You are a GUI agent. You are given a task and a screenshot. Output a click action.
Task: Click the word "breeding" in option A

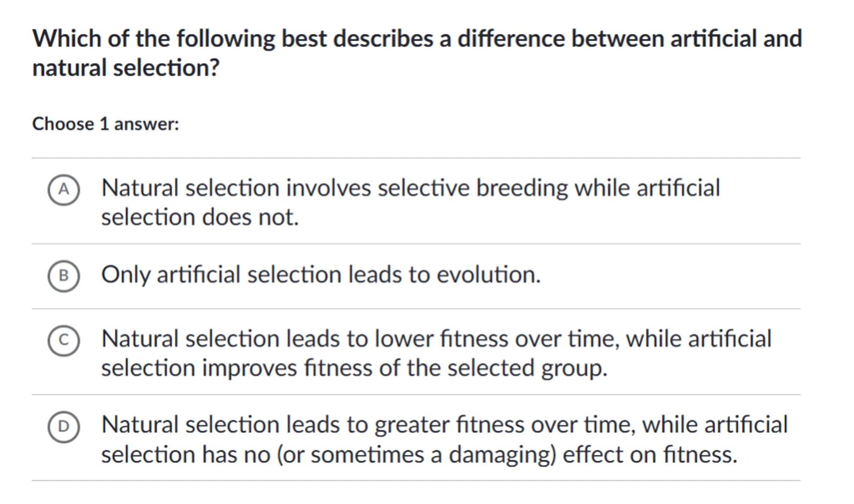pyautogui.click(x=522, y=188)
